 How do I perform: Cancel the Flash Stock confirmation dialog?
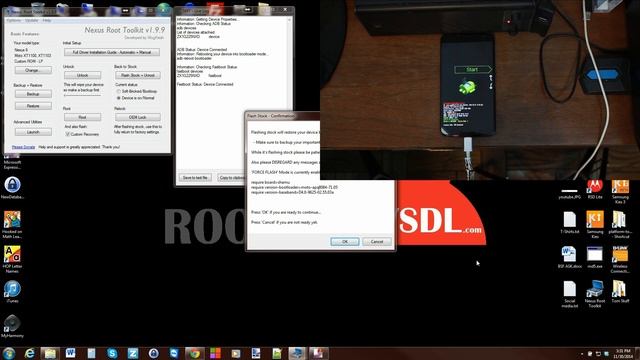click(377, 242)
